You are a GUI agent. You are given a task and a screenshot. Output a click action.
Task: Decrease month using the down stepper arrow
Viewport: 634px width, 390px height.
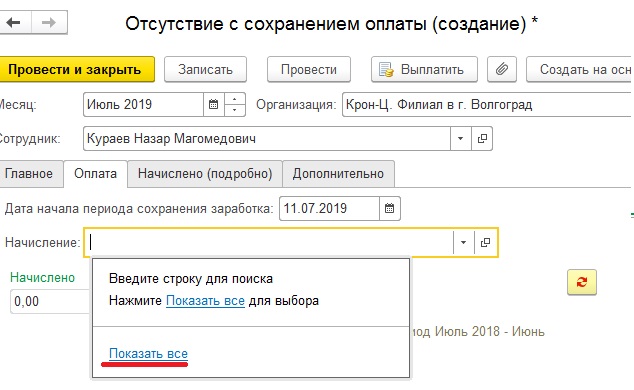coord(235,110)
